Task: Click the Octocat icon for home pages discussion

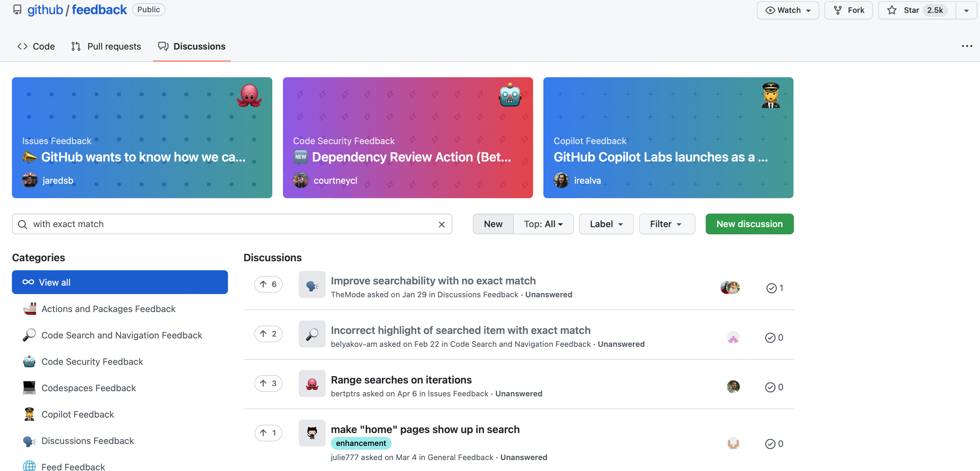Action: tap(312, 433)
